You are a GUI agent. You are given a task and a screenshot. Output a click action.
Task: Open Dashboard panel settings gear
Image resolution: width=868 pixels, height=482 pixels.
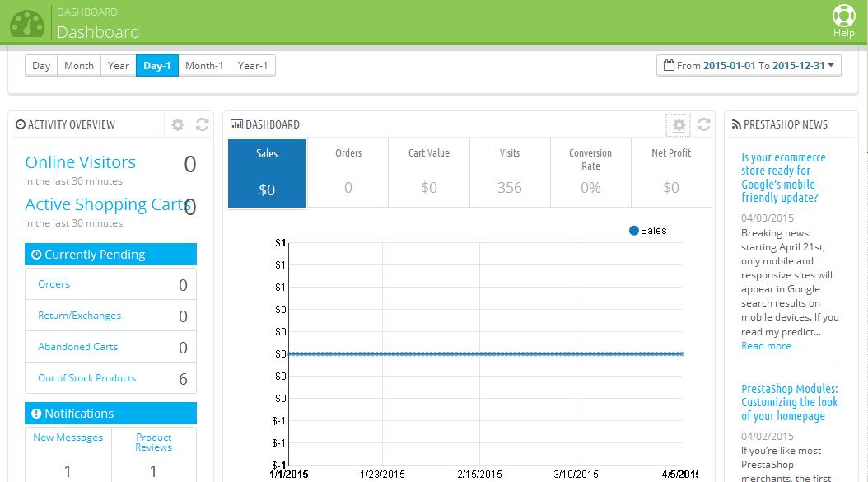point(679,125)
